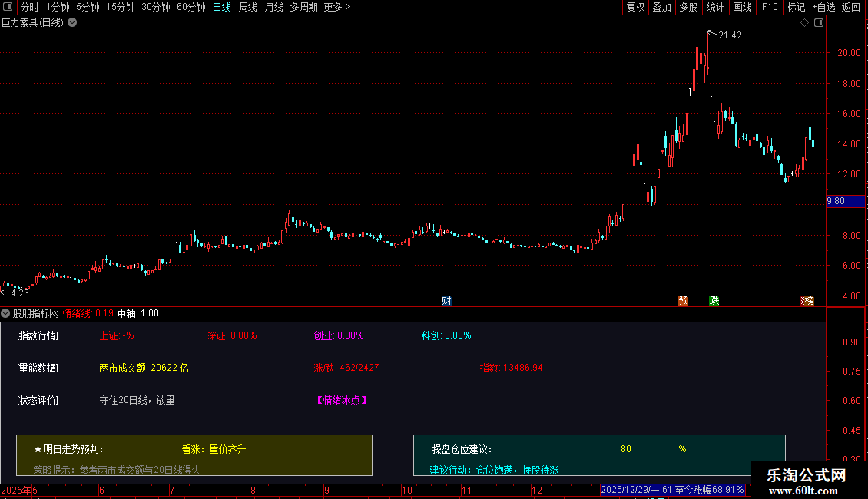Screen dimensions: 868x499
Task: Open 多周期 multi-period view
Action: click(303, 7)
